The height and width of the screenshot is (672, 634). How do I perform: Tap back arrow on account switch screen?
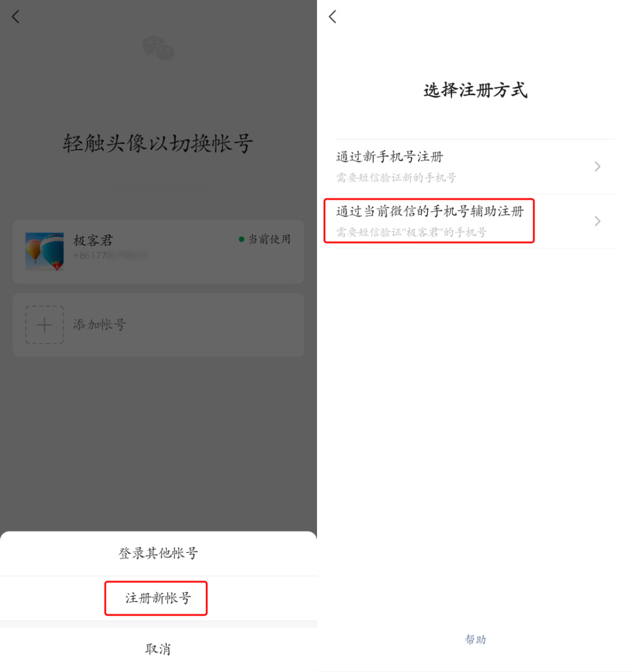coord(16,17)
